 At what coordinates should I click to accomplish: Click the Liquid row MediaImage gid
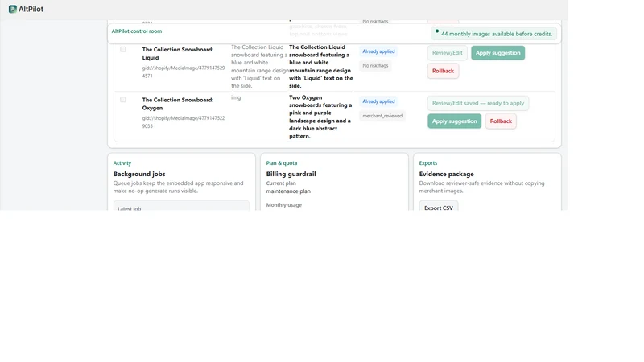[x=184, y=72]
